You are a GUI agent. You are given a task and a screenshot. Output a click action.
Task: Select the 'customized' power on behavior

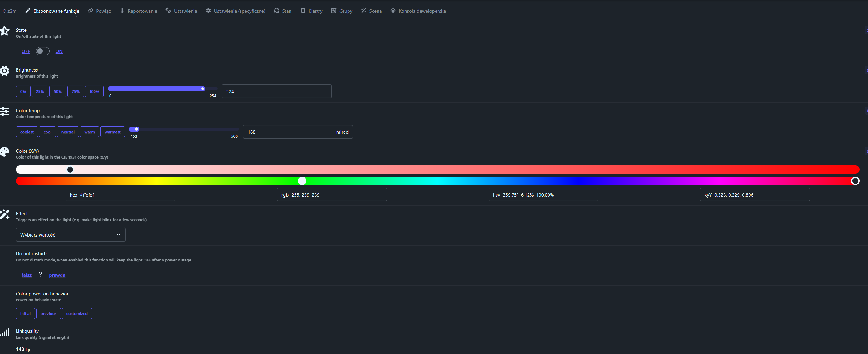pos(77,313)
